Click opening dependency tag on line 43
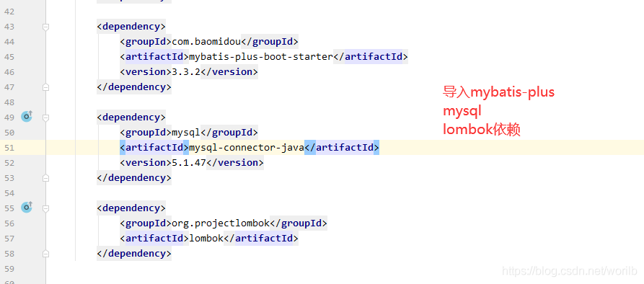Screen dimensions: 644x284 tap(131, 26)
